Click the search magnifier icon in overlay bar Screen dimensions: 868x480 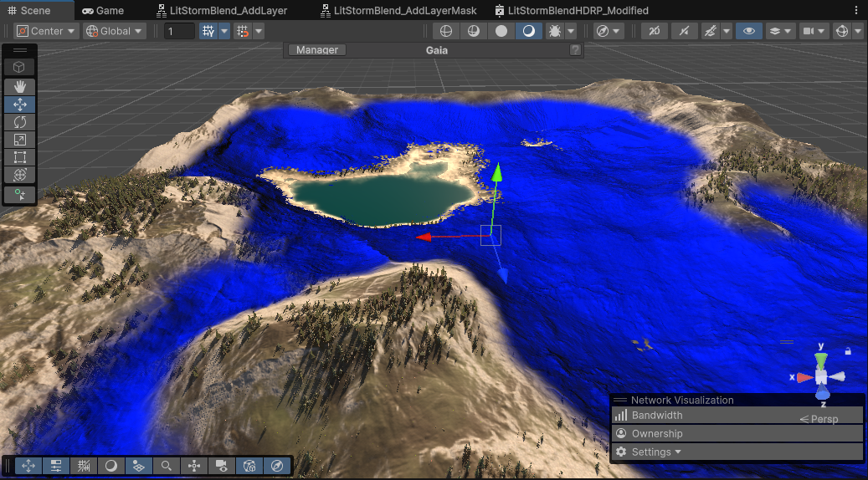coord(167,466)
